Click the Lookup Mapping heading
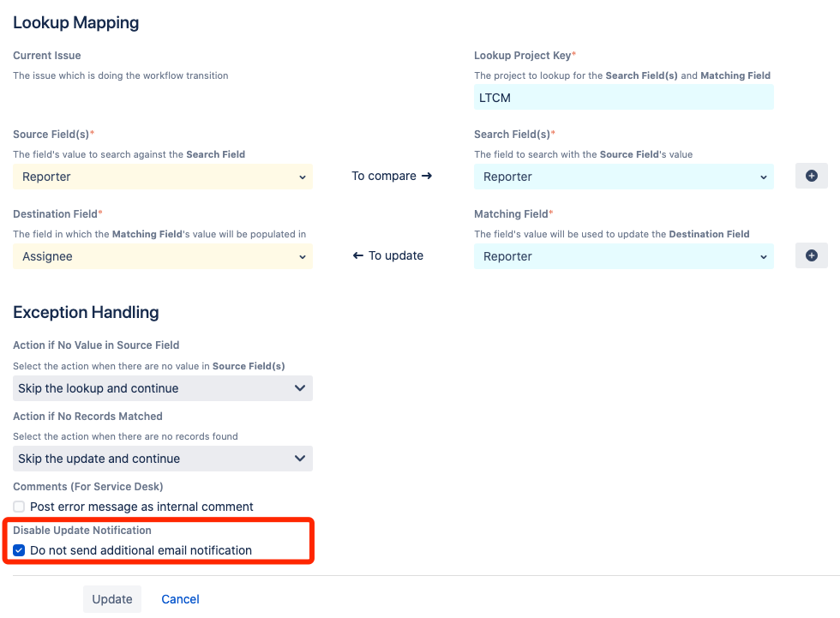 tap(76, 22)
